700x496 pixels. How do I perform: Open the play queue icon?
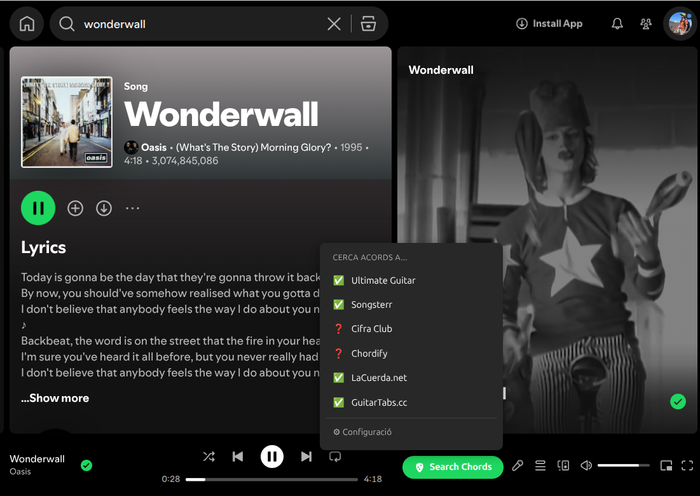540,466
